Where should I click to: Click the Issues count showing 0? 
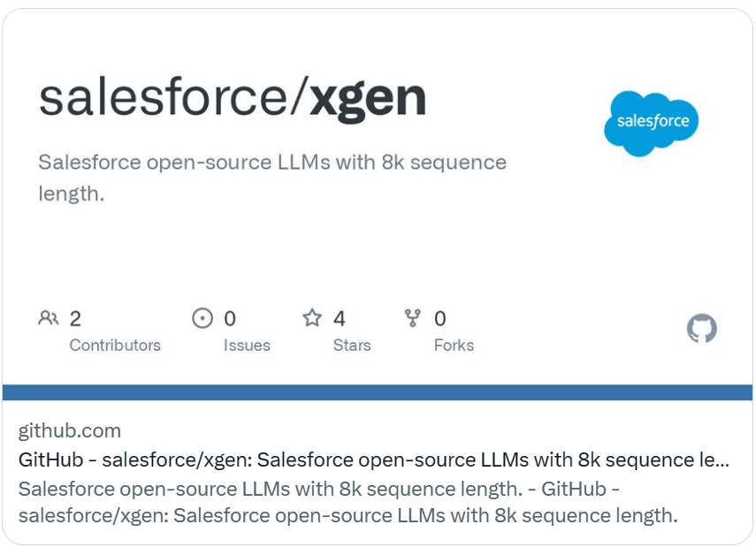coord(230,318)
